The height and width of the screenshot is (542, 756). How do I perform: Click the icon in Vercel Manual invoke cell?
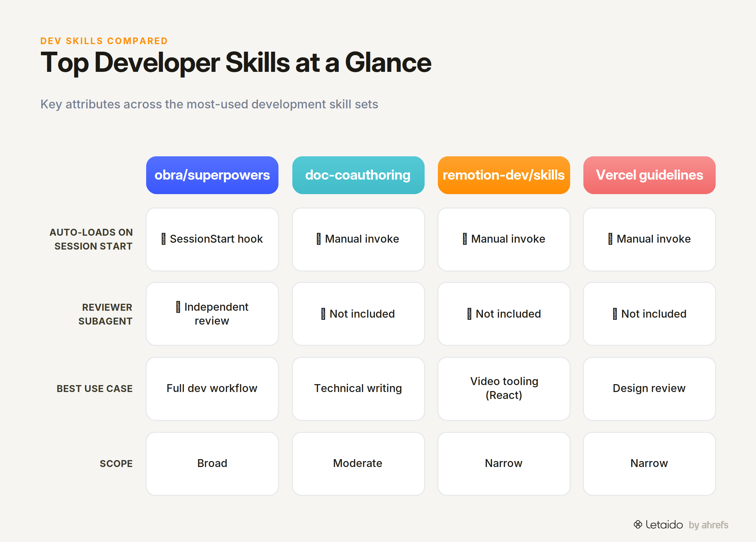[610, 239]
